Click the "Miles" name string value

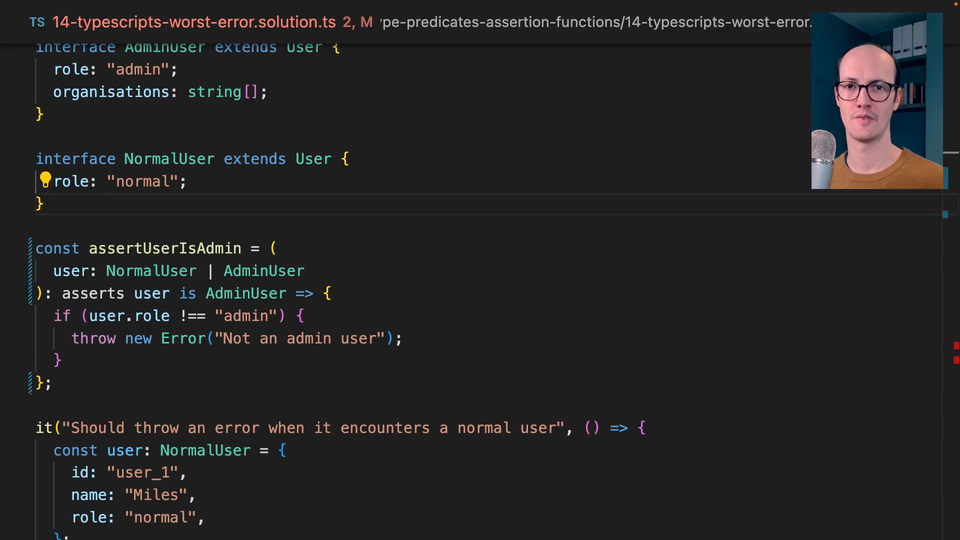point(155,495)
